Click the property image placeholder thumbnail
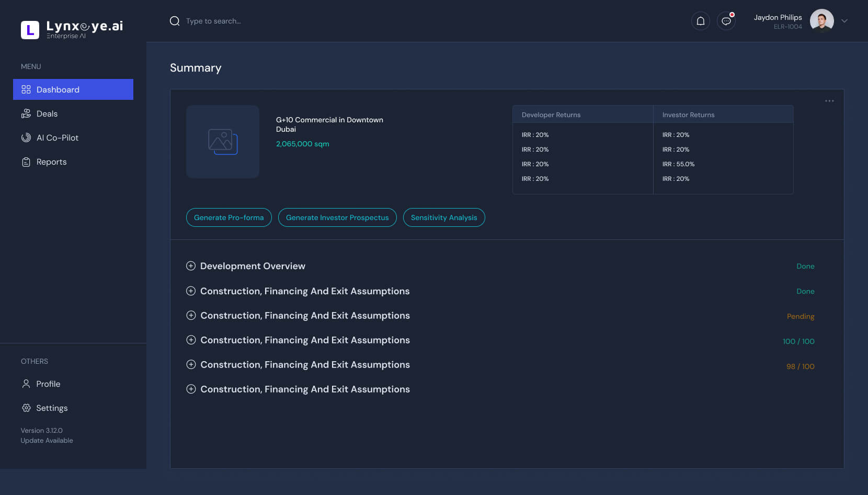Screen dimensions: 868x495 (223, 142)
